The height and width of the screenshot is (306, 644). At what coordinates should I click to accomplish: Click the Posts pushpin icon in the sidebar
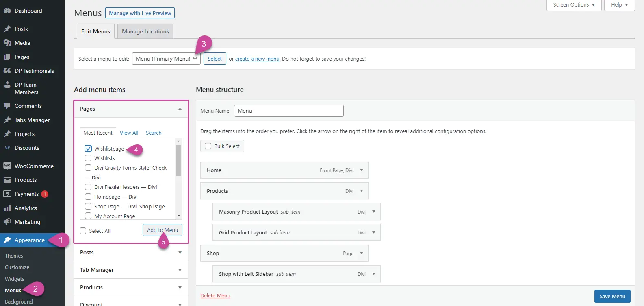(x=7, y=29)
